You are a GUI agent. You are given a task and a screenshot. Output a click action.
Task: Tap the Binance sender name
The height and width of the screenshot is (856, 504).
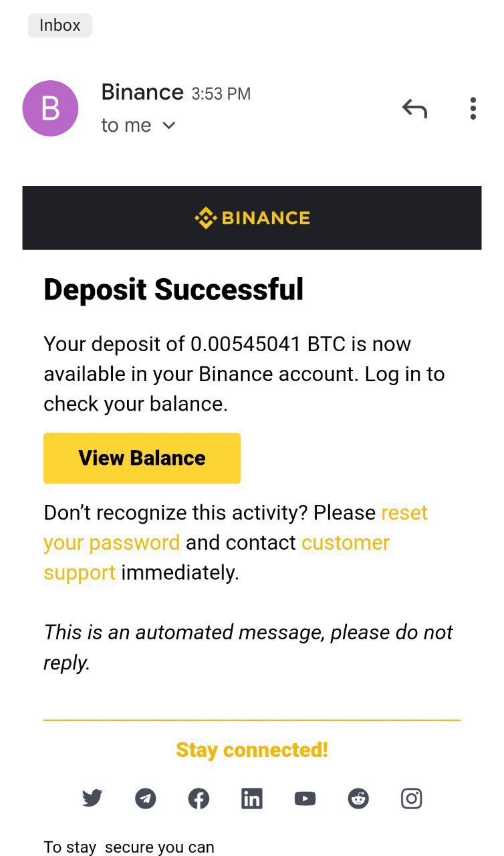(x=142, y=92)
